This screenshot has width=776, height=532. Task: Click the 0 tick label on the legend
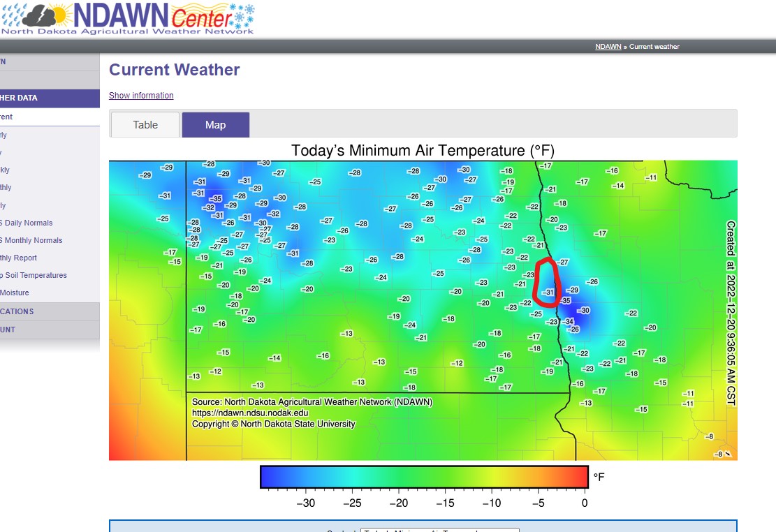pyautogui.click(x=585, y=503)
